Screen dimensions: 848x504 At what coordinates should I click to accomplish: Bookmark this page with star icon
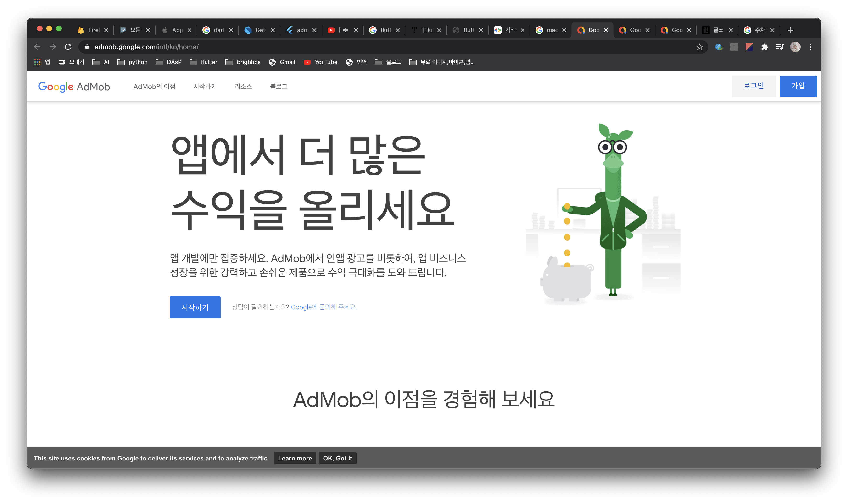(x=699, y=47)
